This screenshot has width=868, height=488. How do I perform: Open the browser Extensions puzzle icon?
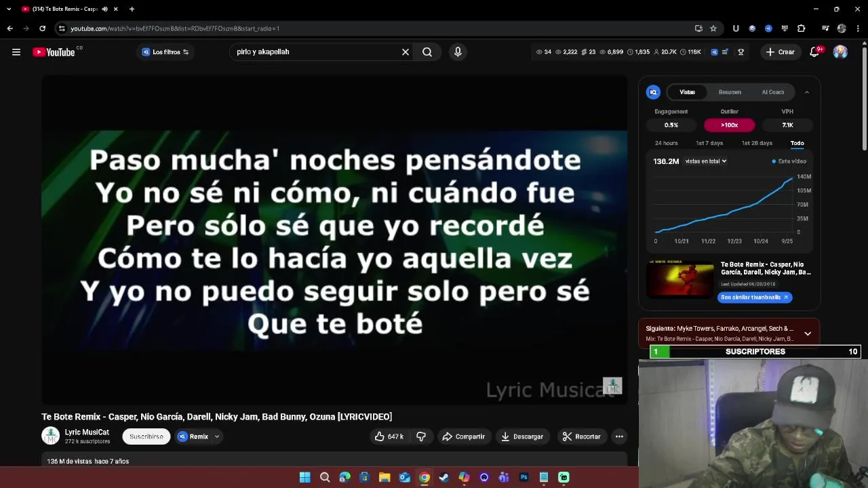(802, 28)
